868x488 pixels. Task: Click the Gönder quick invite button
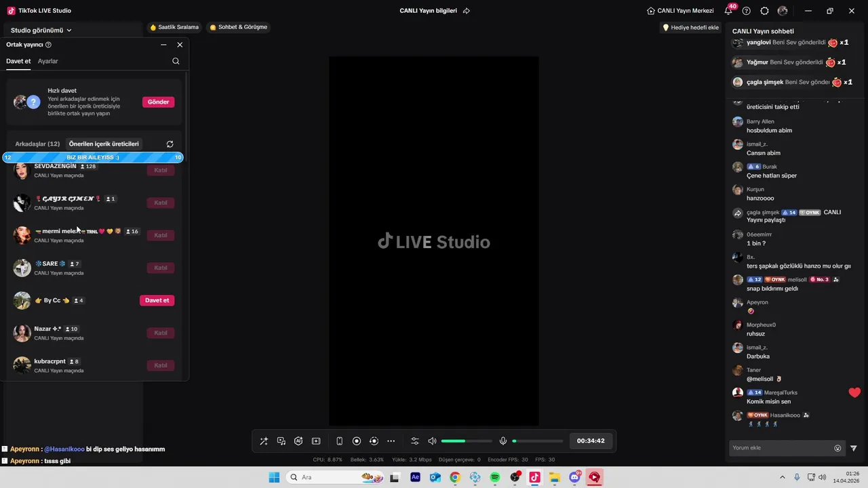coord(158,102)
